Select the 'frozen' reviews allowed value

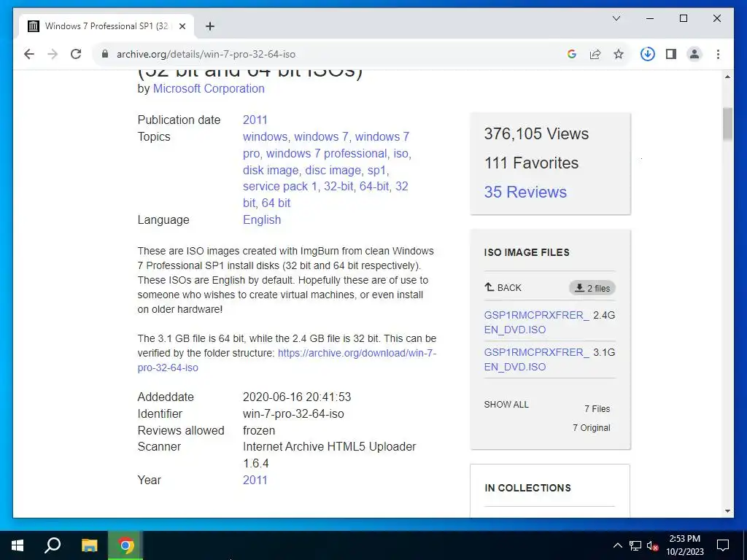(x=259, y=430)
